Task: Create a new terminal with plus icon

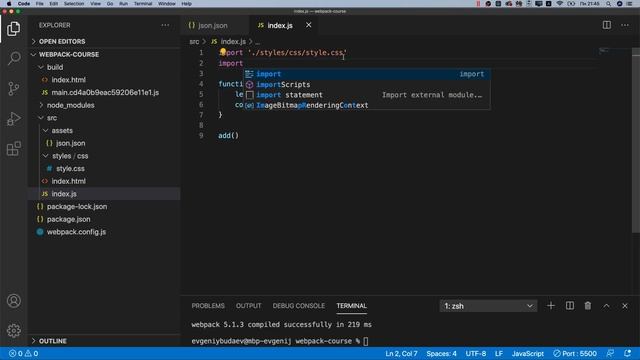Action: [x=551, y=306]
